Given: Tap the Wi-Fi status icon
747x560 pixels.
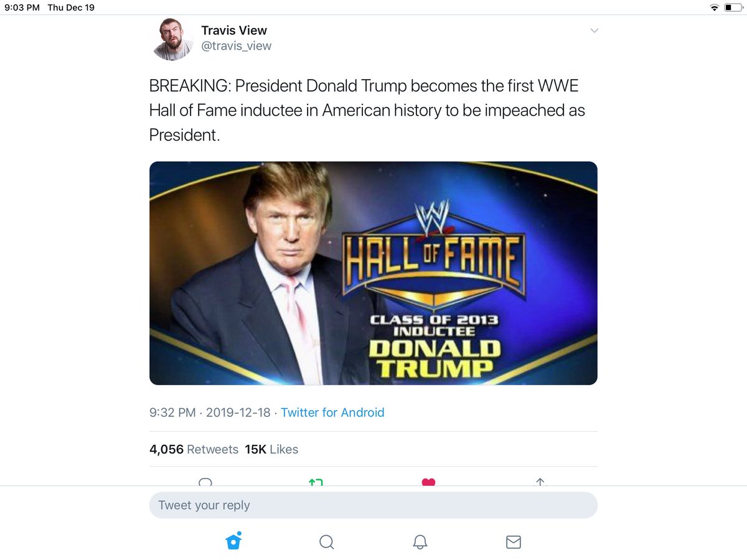Looking at the screenshot, I should pyautogui.click(x=714, y=7).
